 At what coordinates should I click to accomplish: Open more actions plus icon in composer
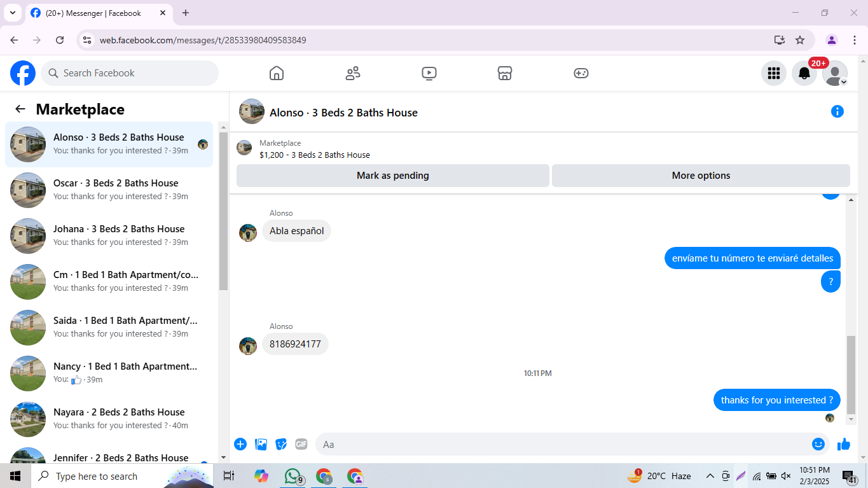[x=240, y=444]
